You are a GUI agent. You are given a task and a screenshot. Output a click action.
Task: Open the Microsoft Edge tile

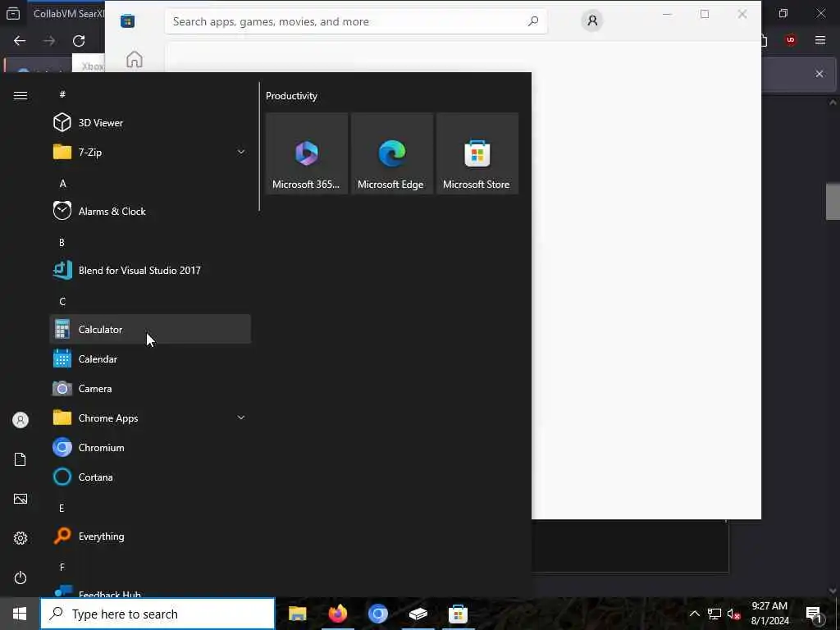(391, 153)
